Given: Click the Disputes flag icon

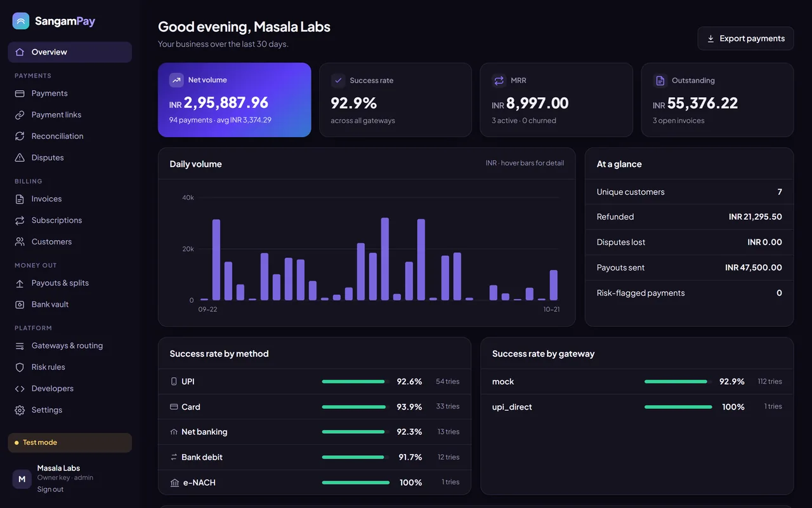Looking at the screenshot, I should 20,157.
